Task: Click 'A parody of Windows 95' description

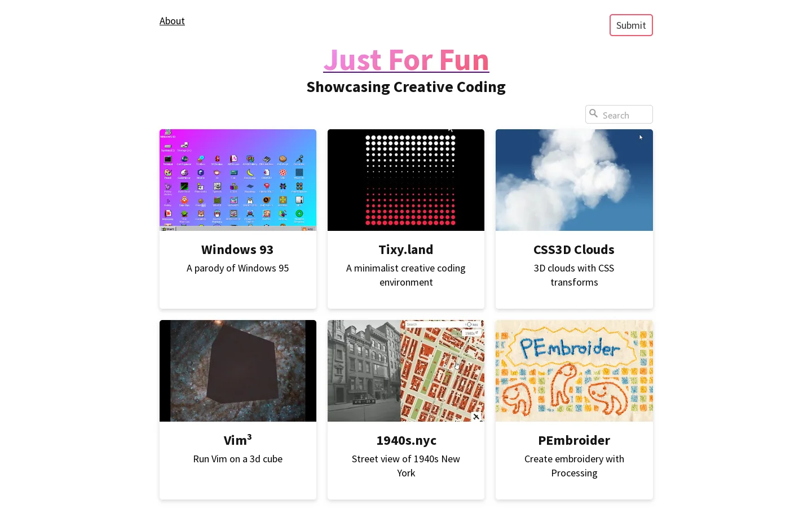Action: coord(237,268)
